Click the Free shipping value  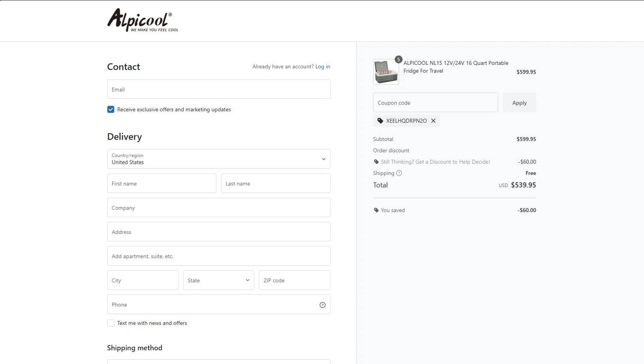(531, 173)
